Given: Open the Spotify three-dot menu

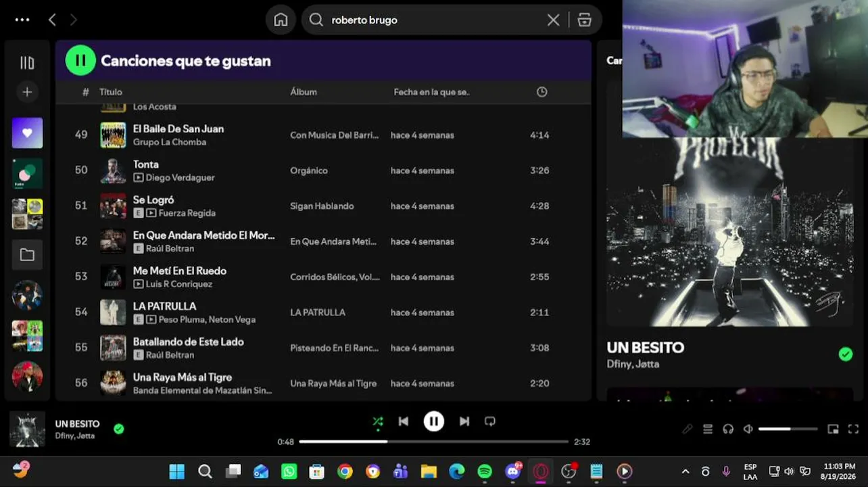Looking at the screenshot, I should coord(22,20).
